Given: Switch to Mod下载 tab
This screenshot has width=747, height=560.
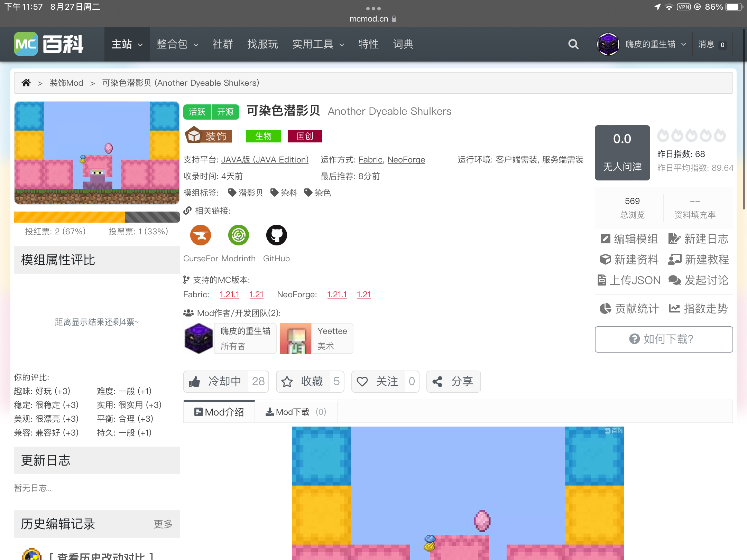Looking at the screenshot, I should pyautogui.click(x=296, y=412).
